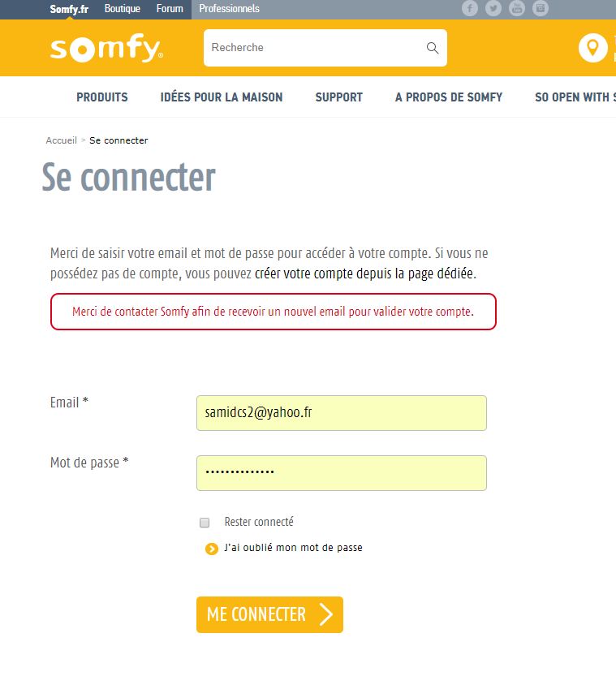Open Somfy's Instagram page icon
The image size is (616, 689).
[540, 8]
